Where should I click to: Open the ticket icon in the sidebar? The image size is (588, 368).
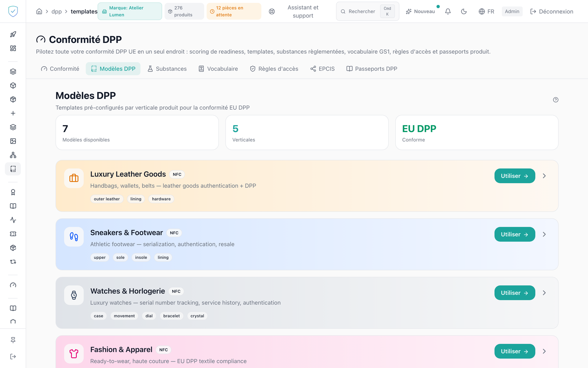pyautogui.click(x=13, y=234)
